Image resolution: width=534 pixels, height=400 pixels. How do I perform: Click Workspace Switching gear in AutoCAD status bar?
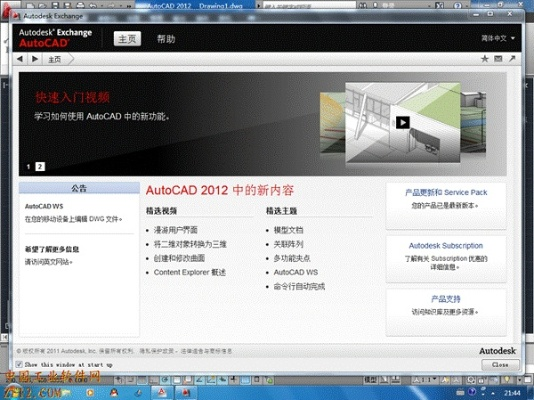(x=471, y=380)
